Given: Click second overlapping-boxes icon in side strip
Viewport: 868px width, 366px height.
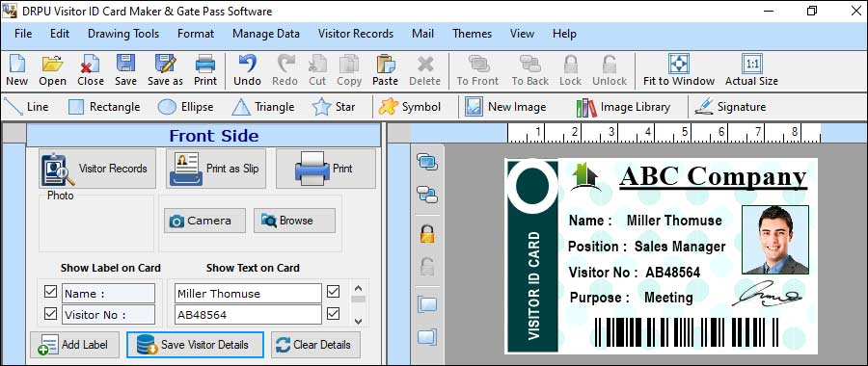Looking at the screenshot, I should tap(427, 194).
